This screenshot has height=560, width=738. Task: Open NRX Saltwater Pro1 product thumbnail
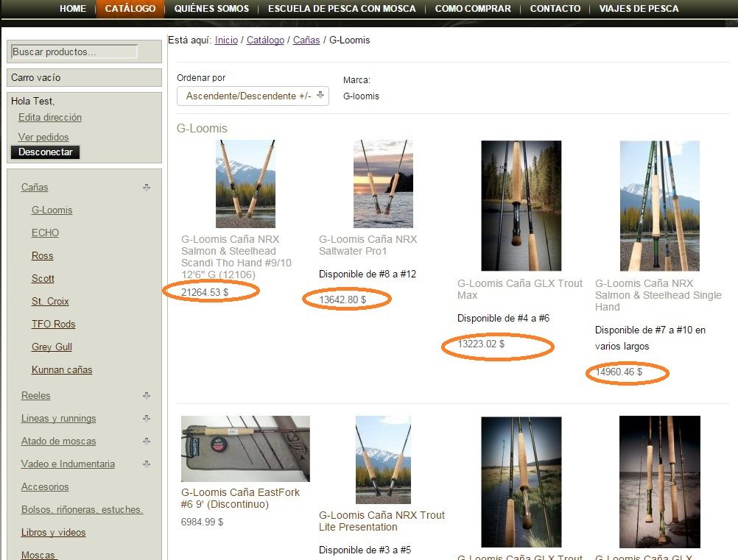point(383,184)
